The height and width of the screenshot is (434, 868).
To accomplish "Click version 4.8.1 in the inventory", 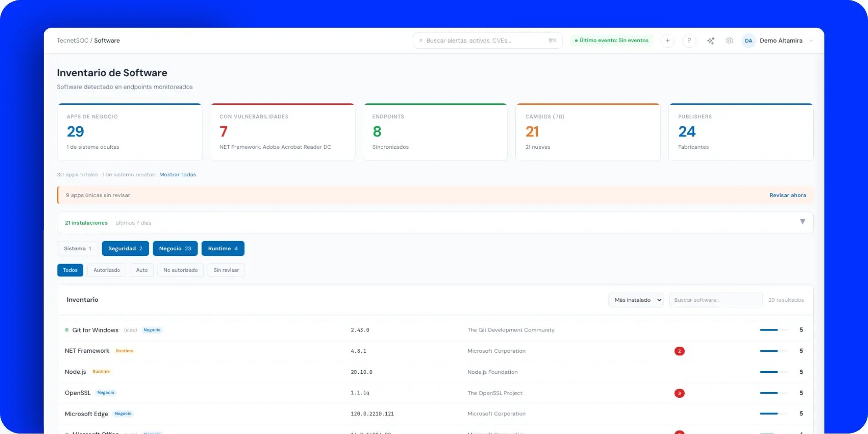I will 359,351.
